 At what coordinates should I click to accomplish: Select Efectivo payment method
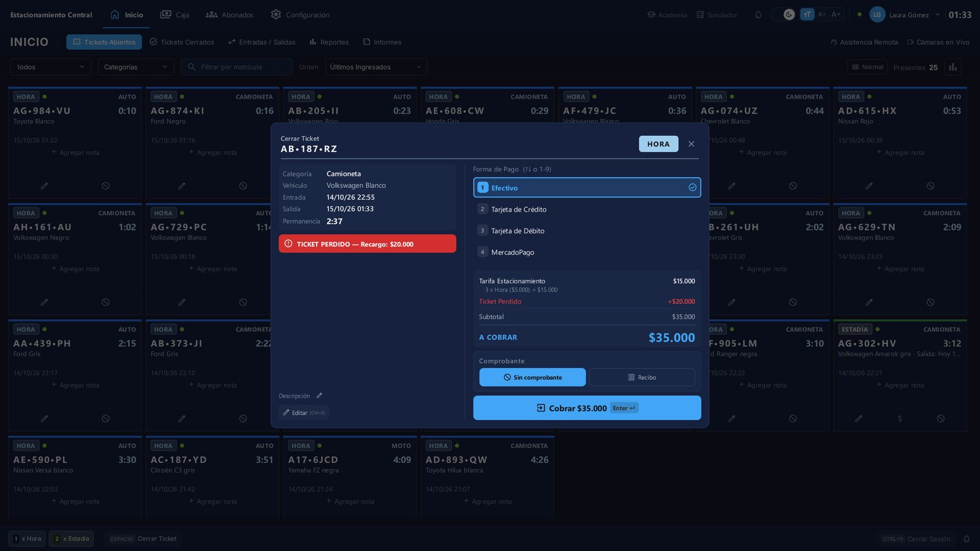click(x=587, y=187)
